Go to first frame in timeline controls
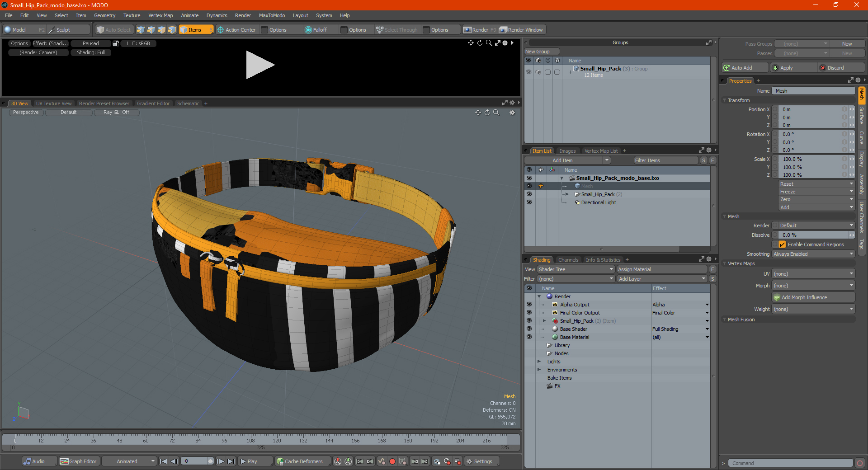Image resolution: width=868 pixels, height=470 pixels. 164,461
